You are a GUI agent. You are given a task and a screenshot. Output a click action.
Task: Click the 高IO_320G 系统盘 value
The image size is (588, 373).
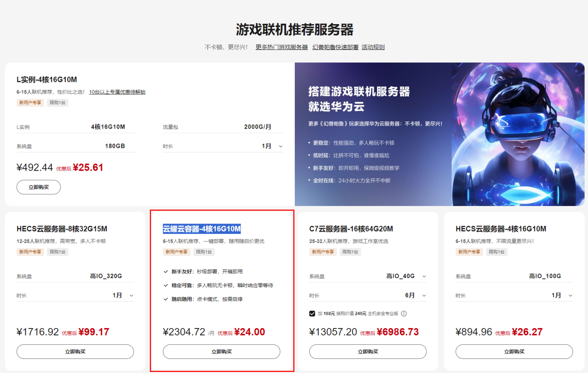pyautogui.click(x=106, y=276)
